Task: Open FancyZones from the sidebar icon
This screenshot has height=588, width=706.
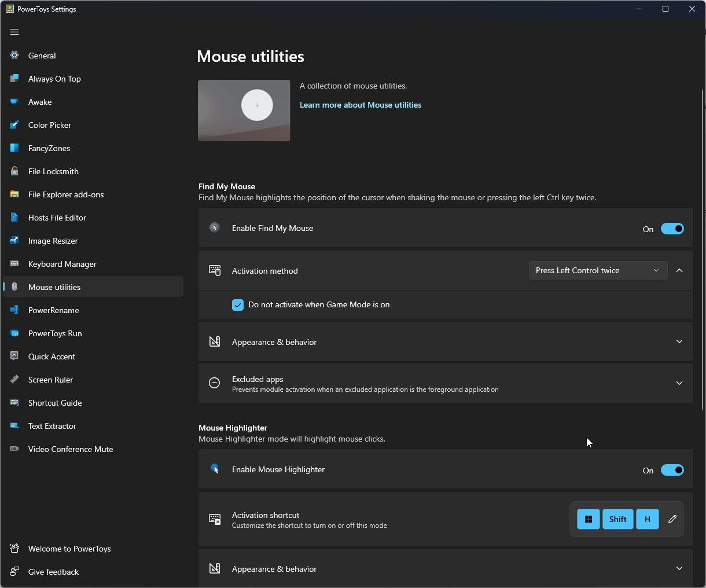Action: 14,148
